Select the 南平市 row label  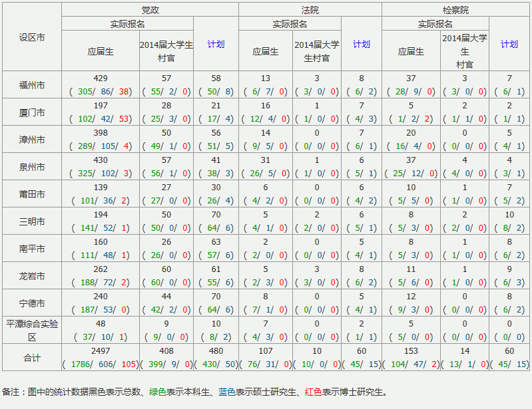tap(32, 249)
